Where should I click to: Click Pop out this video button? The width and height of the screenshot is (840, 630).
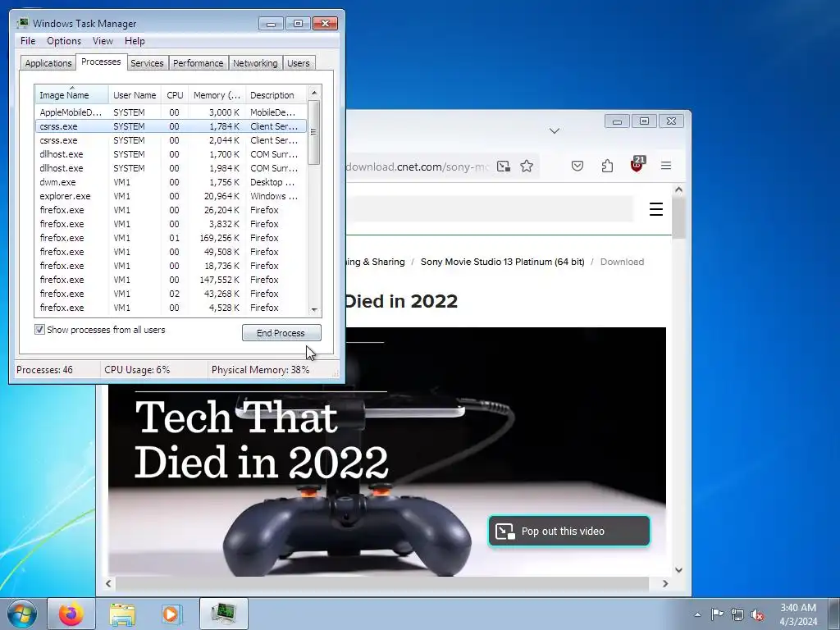[569, 531]
